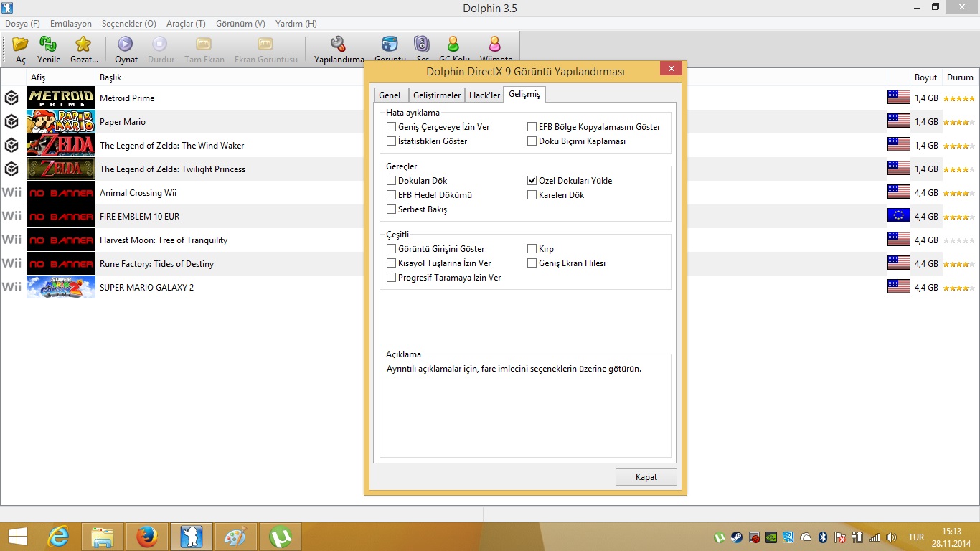Viewport: 980px width, 551px height.
Task: Sort list by Başlık column header
Action: pyautogui.click(x=110, y=77)
